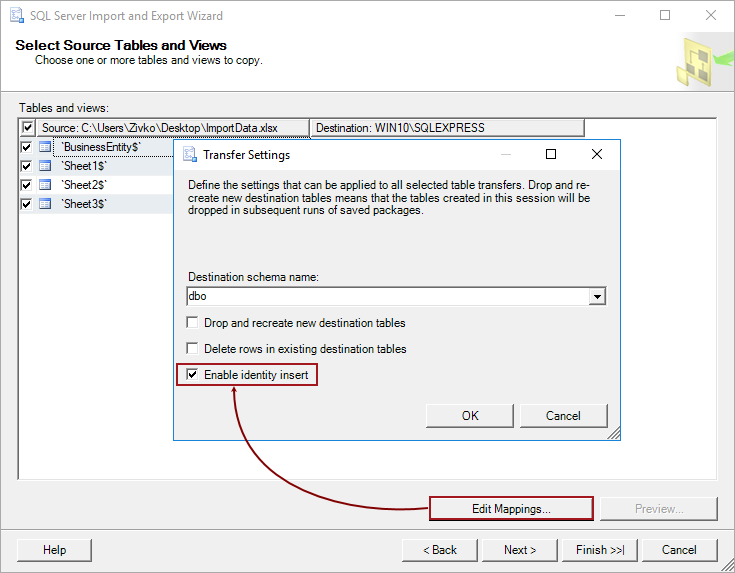
Task: Click the Sheet3$ table icon
Action: tap(45, 204)
